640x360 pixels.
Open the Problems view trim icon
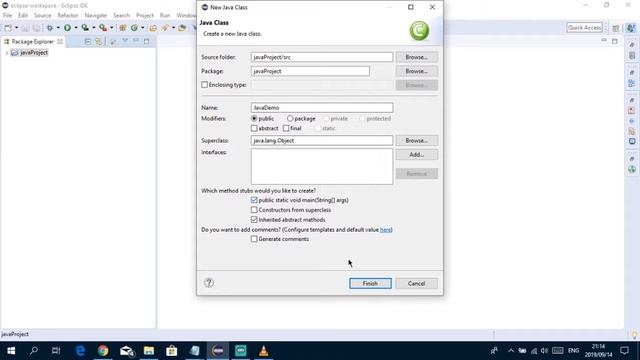point(632,111)
